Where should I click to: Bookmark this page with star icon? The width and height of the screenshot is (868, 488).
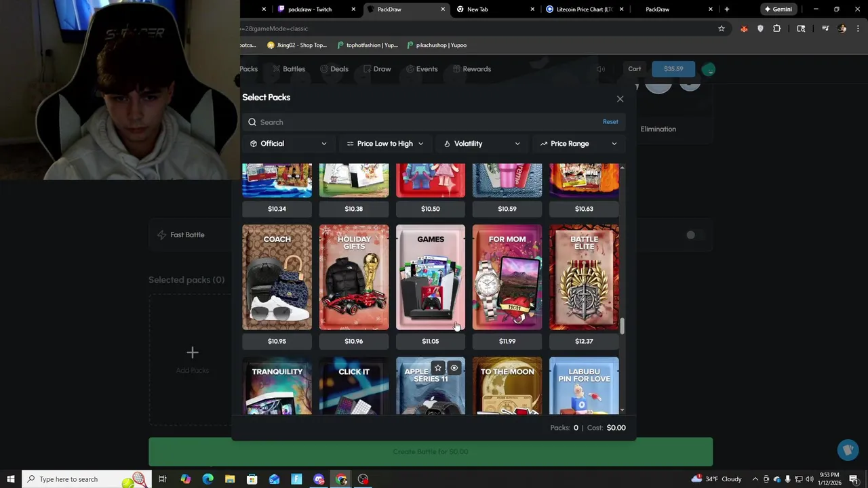click(x=722, y=28)
